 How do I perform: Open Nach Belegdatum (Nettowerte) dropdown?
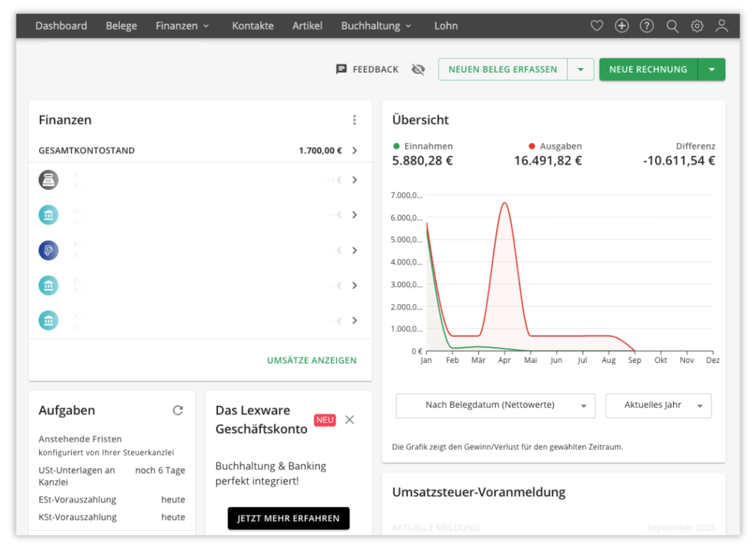coord(495,406)
